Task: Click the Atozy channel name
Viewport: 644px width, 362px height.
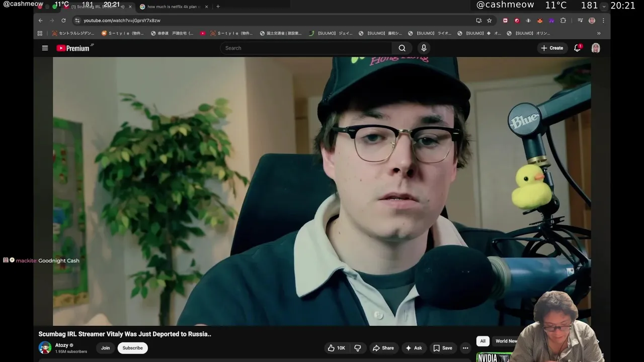Action: coord(62,345)
